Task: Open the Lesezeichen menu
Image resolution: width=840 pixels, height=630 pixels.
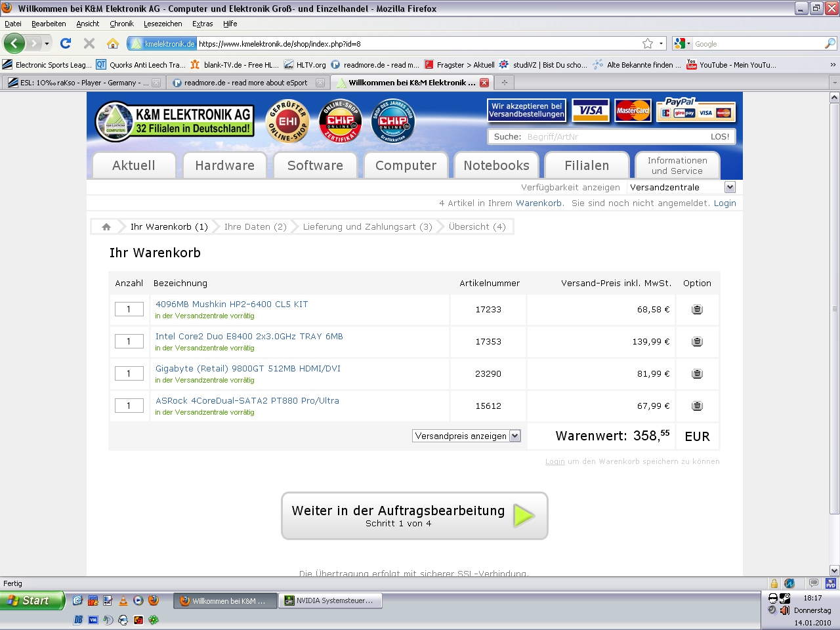Action: (163, 24)
